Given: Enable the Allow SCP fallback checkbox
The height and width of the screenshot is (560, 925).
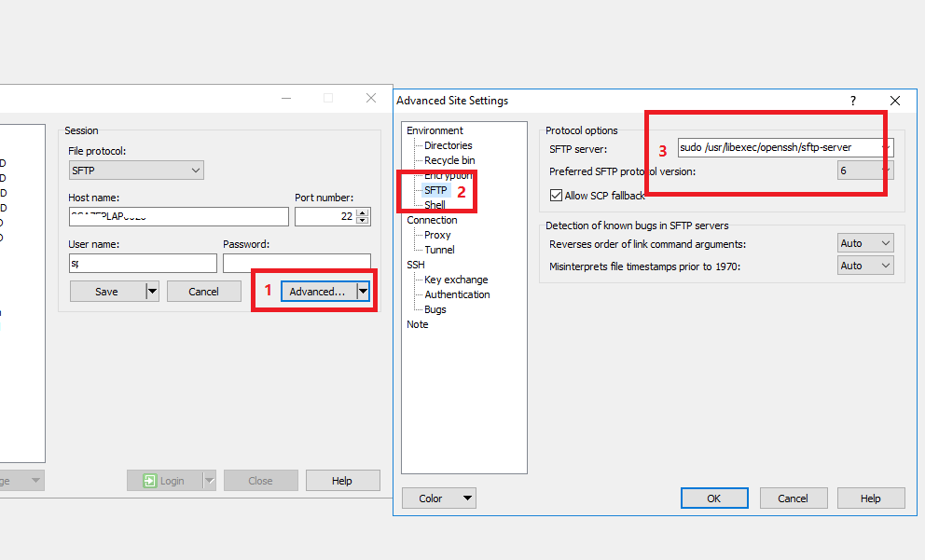Looking at the screenshot, I should point(554,196).
